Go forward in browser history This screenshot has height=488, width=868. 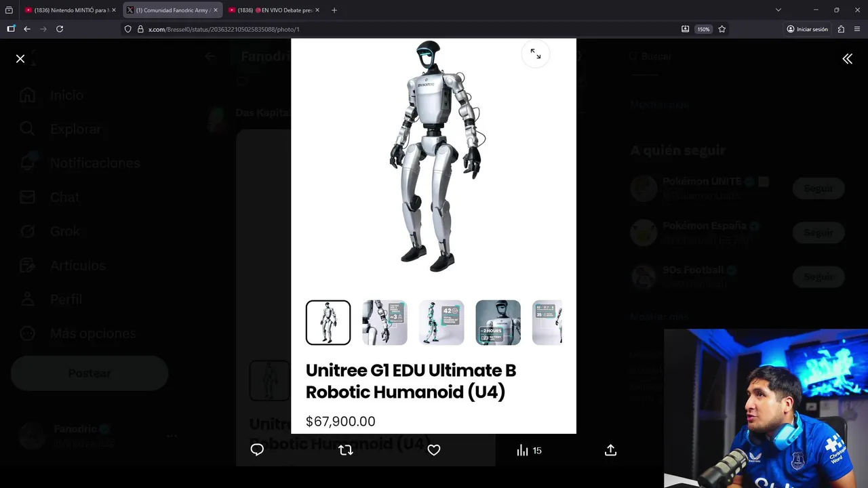tap(43, 29)
